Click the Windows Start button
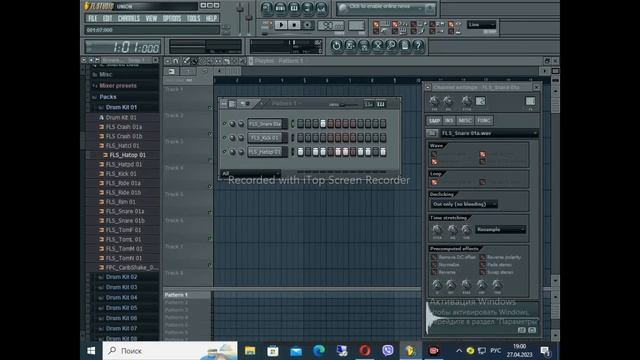This screenshot has height=360, width=640. pyautogui.click(x=91, y=351)
